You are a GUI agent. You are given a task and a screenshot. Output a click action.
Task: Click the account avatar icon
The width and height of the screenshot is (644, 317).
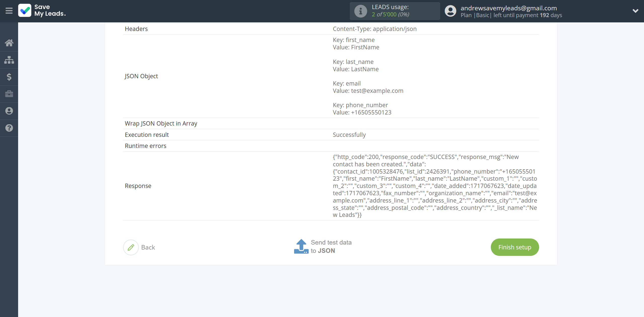pos(450,11)
